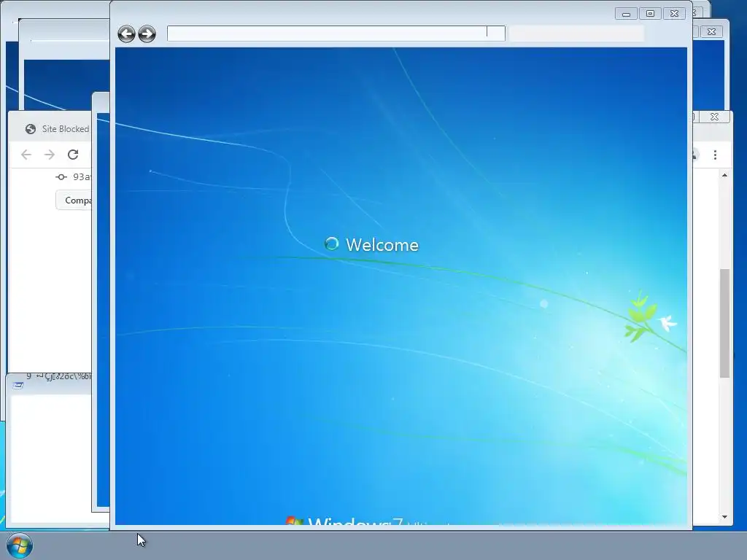This screenshot has width=747, height=560.
Task: Maximize the front Welcome window
Action: click(x=650, y=14)
